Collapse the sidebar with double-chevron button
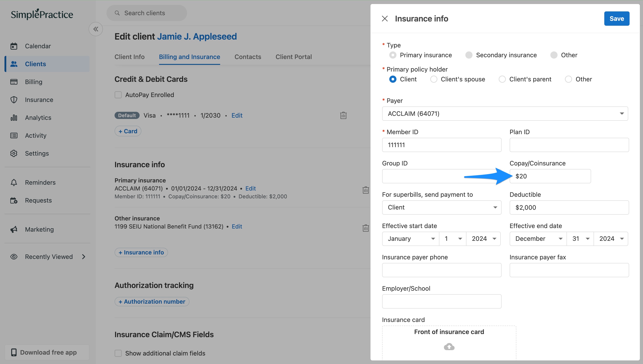 pos(96,29)
